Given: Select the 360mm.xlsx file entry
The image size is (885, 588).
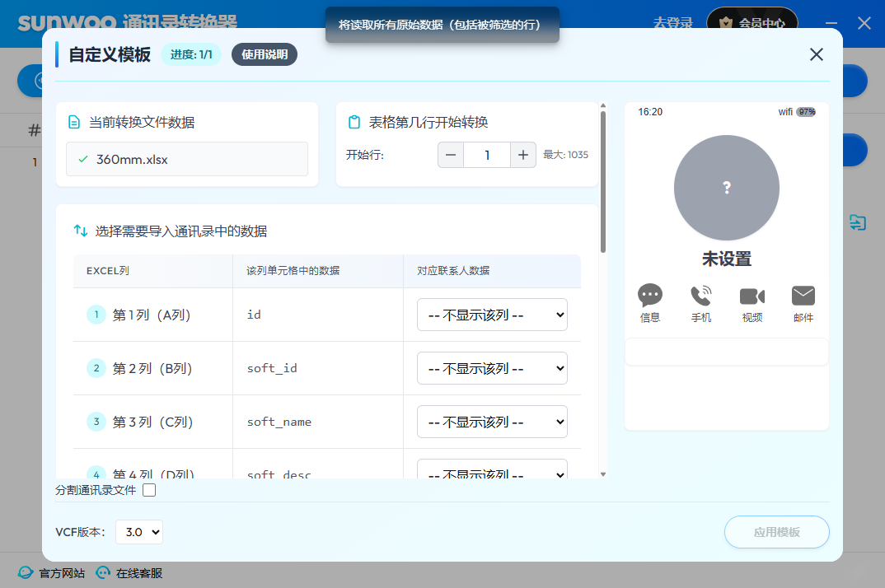Looking at the screenshot, I should (187, 159).
